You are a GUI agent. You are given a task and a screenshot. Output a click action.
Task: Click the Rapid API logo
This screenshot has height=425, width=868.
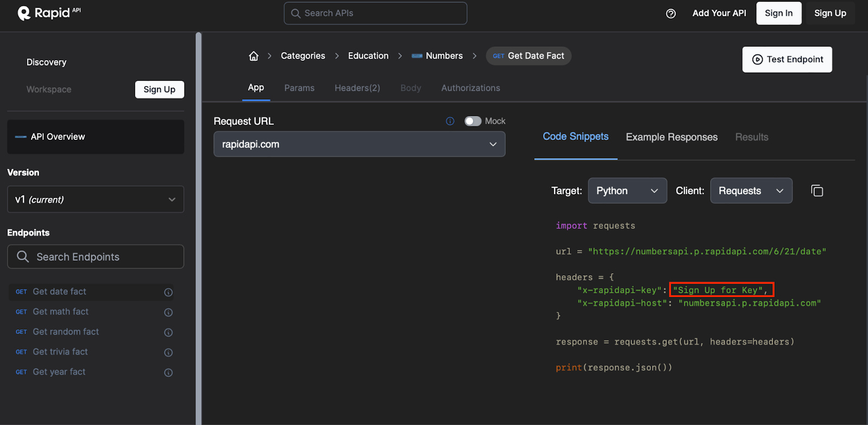click(49, 13)
